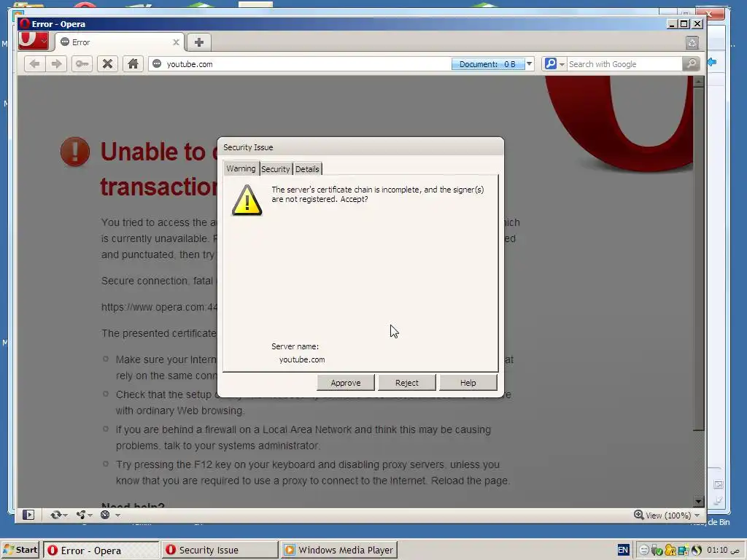
Task: Click the red exclamation error icon
Action: [x=75, y=152]
